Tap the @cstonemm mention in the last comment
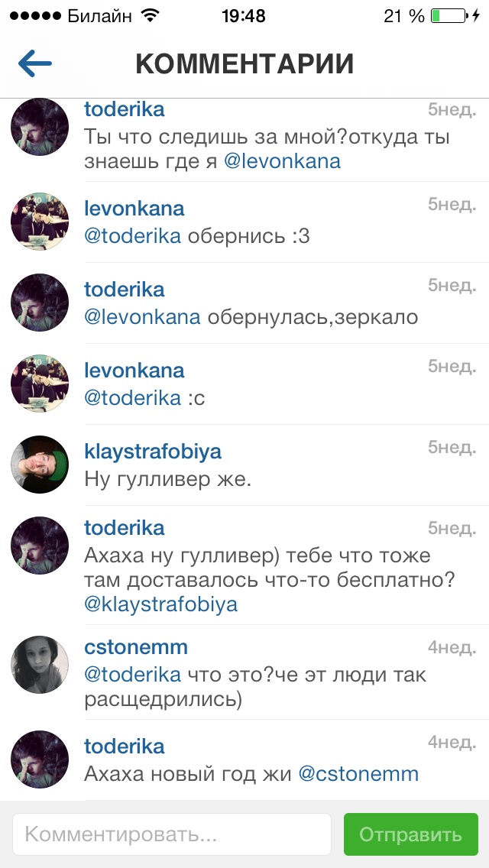Screen dimensions: 489x868 coord(358,773)
